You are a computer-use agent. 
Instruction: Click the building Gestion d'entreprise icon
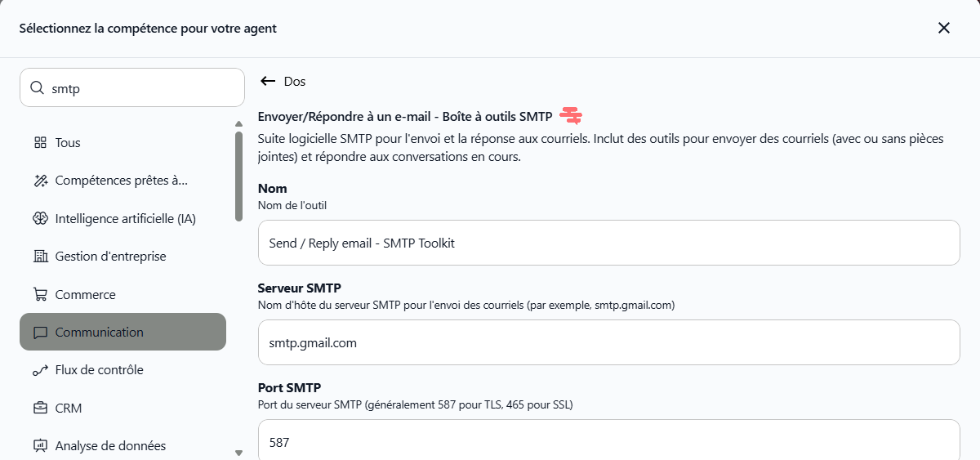tap(40, 257)
